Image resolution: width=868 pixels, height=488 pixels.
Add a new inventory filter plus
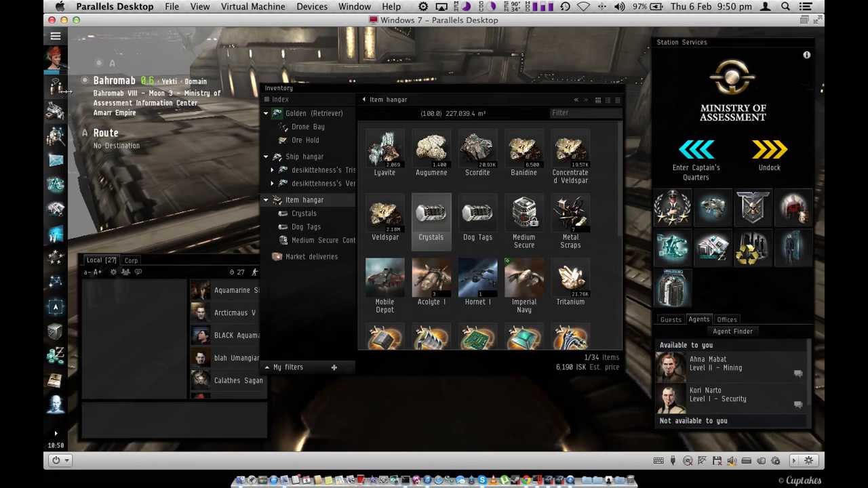click(x=334, y=367)
